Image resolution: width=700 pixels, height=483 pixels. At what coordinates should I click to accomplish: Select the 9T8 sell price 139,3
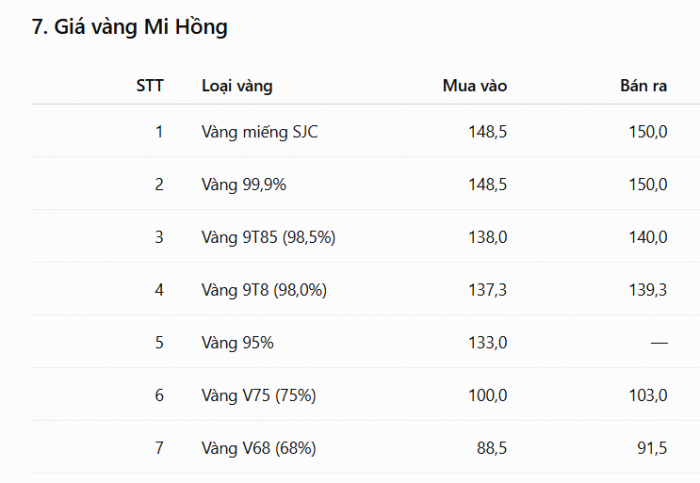pyautogui.click(x=648, y=290)
